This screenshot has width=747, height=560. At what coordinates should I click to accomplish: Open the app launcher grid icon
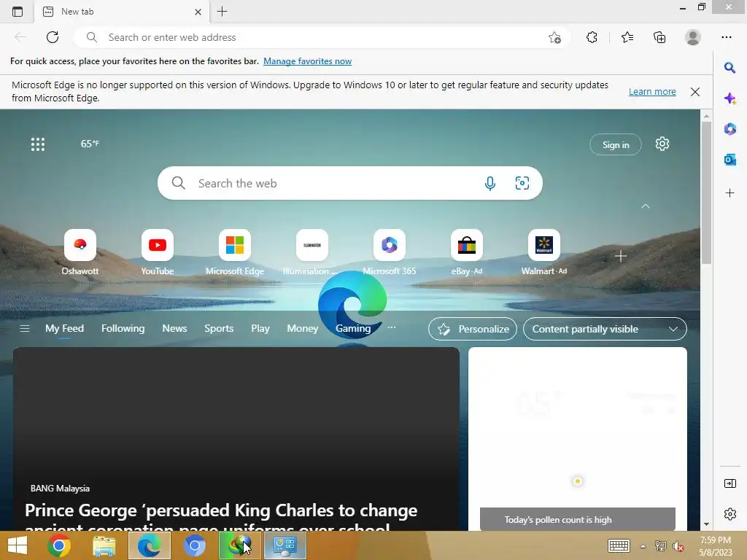[38, 144]
